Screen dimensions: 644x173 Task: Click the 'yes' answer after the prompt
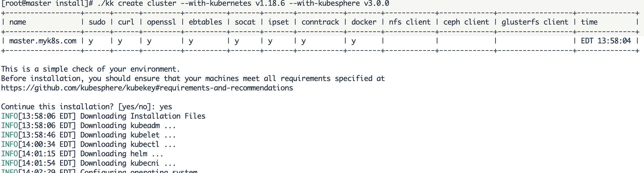166,107
